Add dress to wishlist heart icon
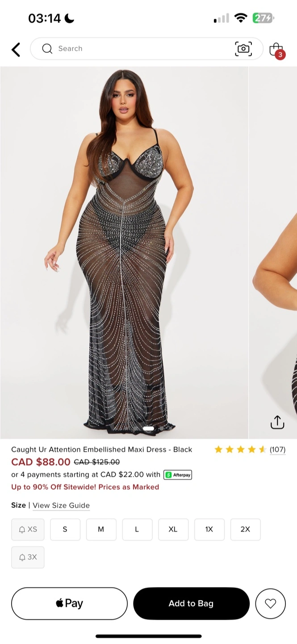Image resolution: width=297 pixels, height=644 pixels. pos(270,603)
